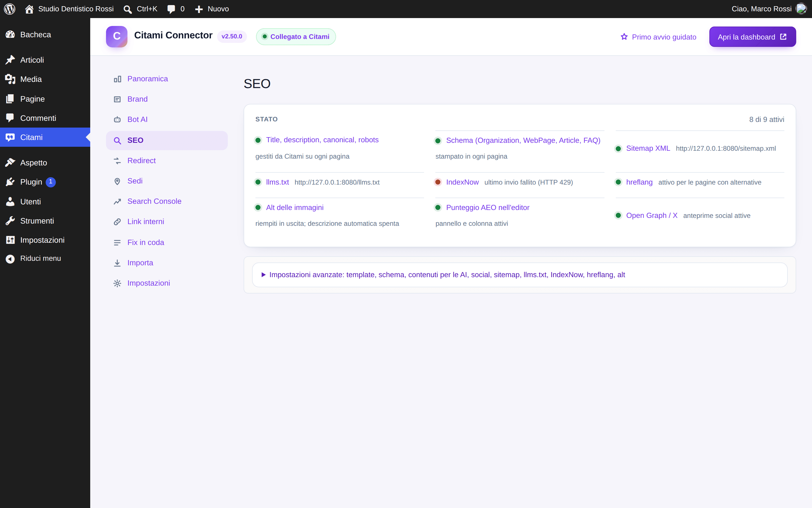
Task: Open the Plugin menu with update badge
Action: [45, 182]
